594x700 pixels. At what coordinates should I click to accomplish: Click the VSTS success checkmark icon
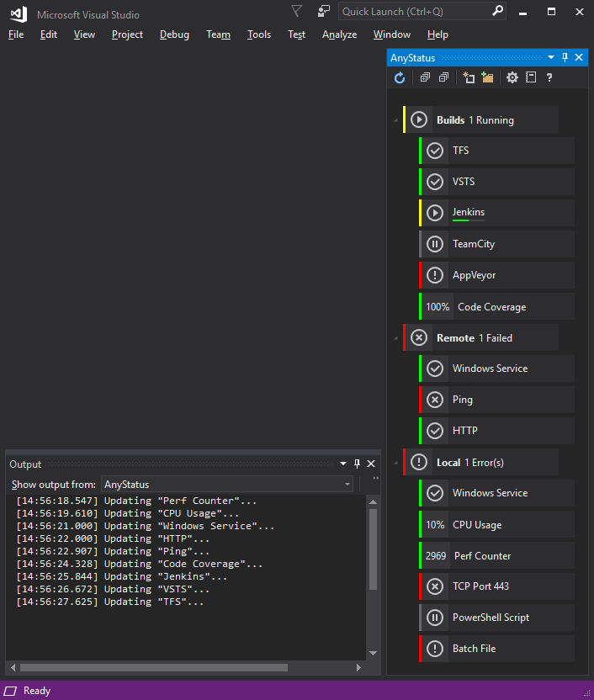pyautogui.click(x=435, y=182)
